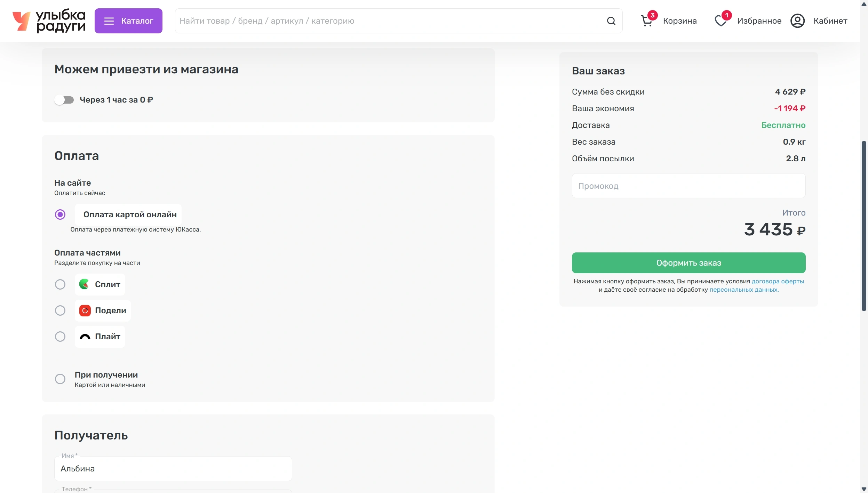
Task: Open favorites via the heart icon
Action: (720, 21)
